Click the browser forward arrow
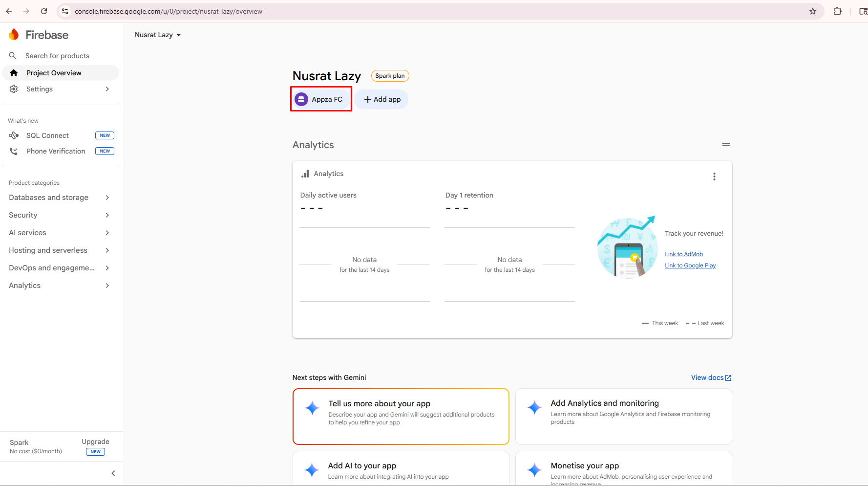Image resolution: width=868 pixels, height=486 pixels. 26,11
